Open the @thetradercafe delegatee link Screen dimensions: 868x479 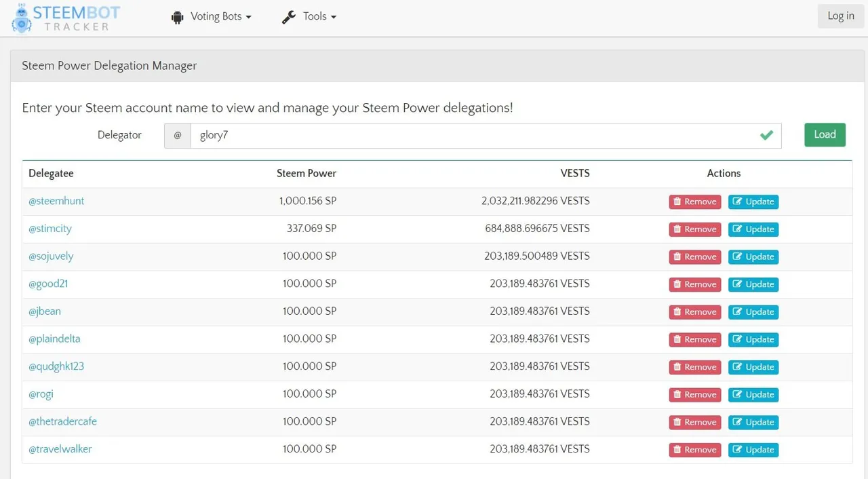pos(62,421)
